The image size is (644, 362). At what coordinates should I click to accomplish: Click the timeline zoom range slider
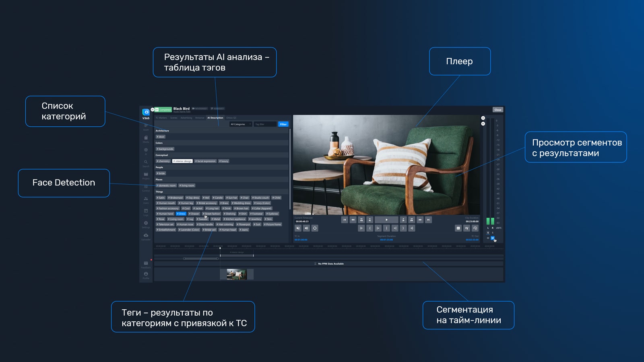(x=201, y=259)
